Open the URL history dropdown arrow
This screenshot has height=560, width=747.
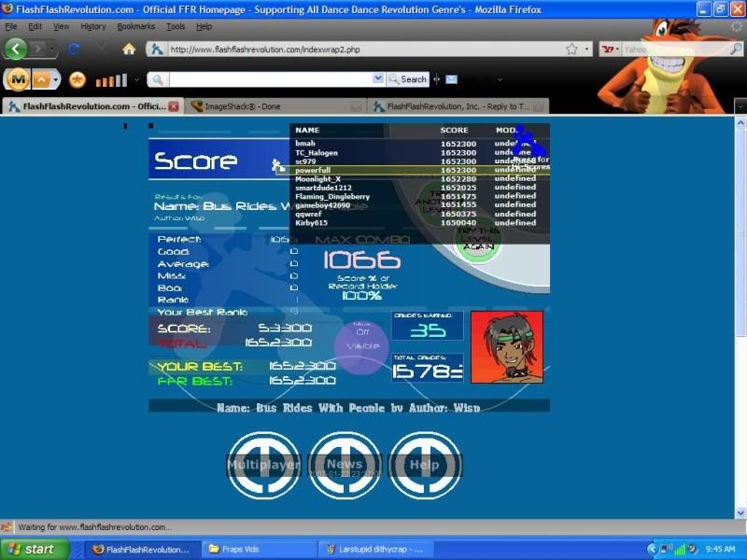coord(587,49)
